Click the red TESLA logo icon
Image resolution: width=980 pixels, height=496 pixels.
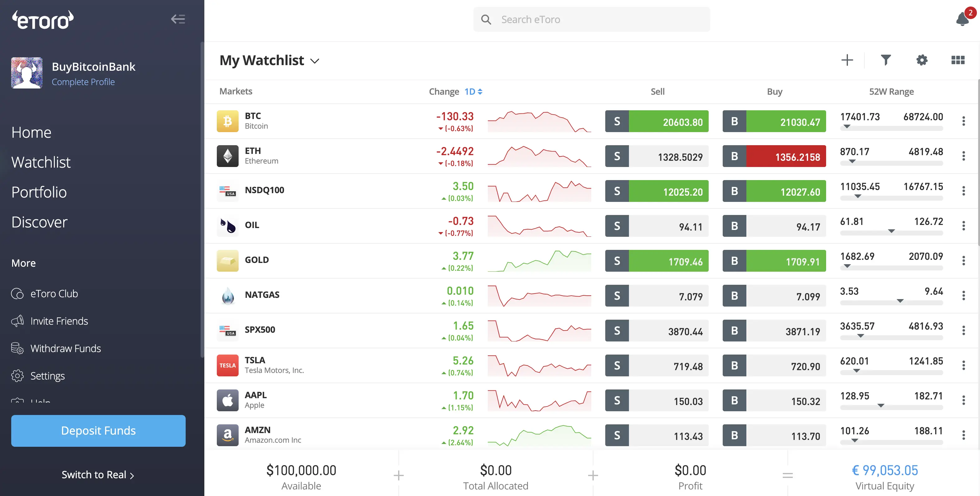(x=227, y=365)
